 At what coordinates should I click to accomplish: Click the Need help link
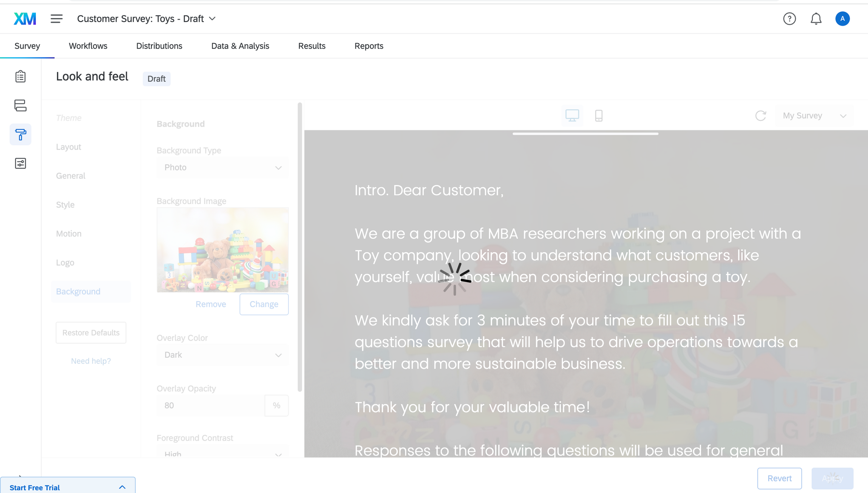(x=91, y=361)
